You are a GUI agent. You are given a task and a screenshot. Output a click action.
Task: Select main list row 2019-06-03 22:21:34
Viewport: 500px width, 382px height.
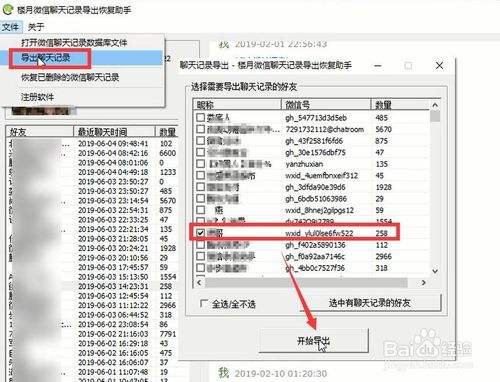pos(93,229)
